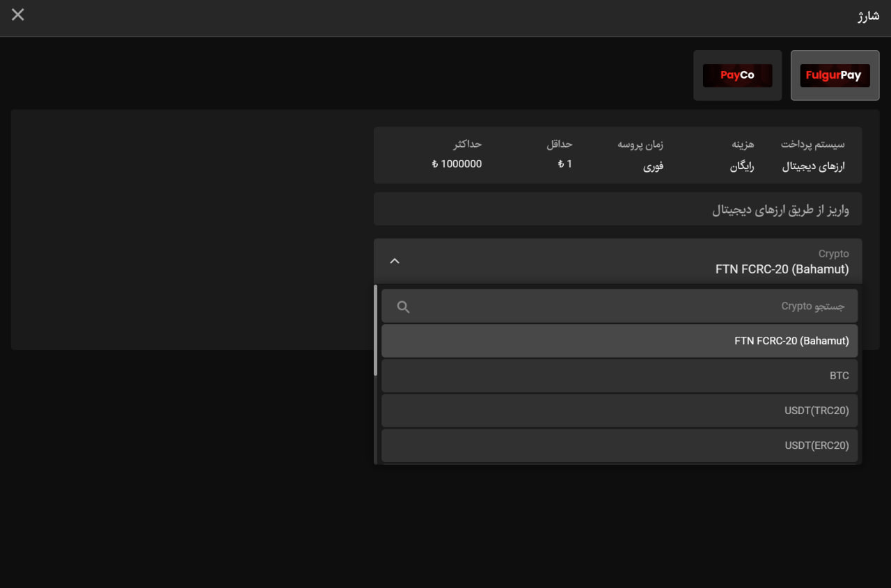Choose BTC from the crypto list
This screenshot has width=891, height=588.
619,376
